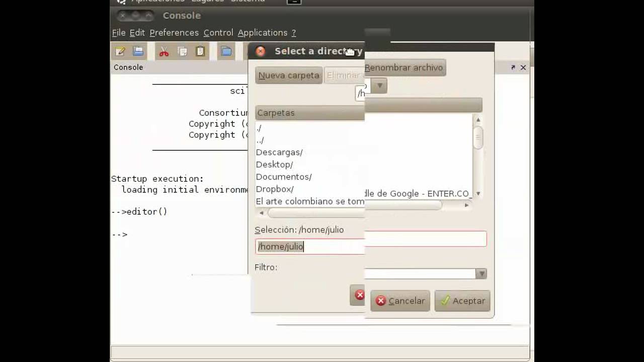Click the Carpetas column header
This screenshot has width=644, height=362.
tap(310, 113)
